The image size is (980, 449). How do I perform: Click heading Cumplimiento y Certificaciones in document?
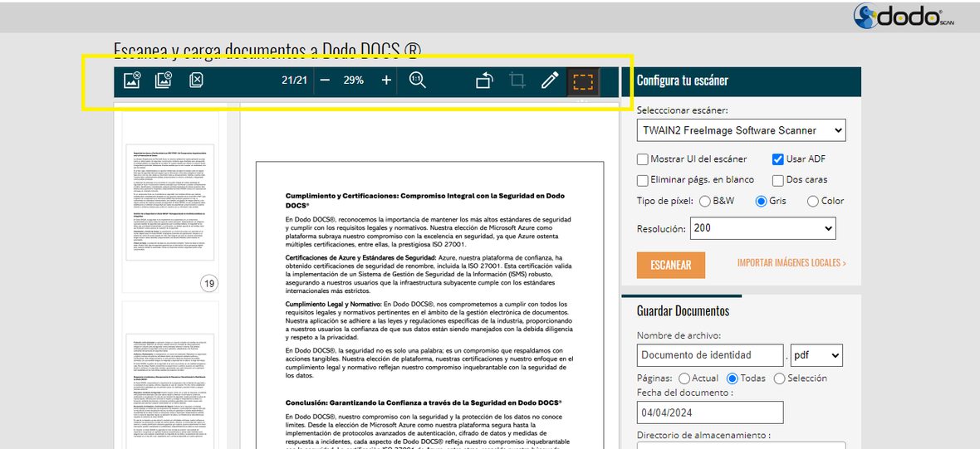click(425, 200)
